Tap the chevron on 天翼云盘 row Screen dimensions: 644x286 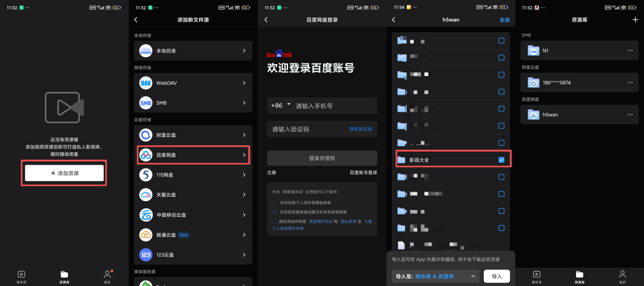point(244,195)
